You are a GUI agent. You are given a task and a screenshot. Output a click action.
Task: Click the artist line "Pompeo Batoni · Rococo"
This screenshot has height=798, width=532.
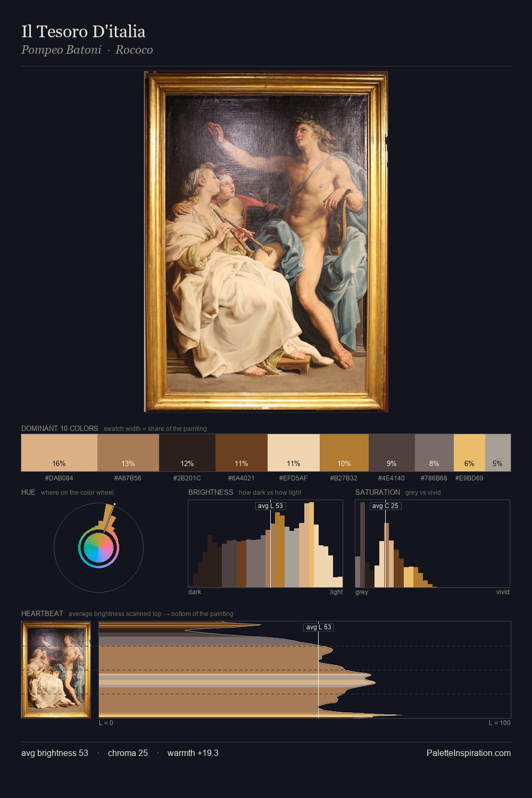pyautogui.click(x=87, y=50)
